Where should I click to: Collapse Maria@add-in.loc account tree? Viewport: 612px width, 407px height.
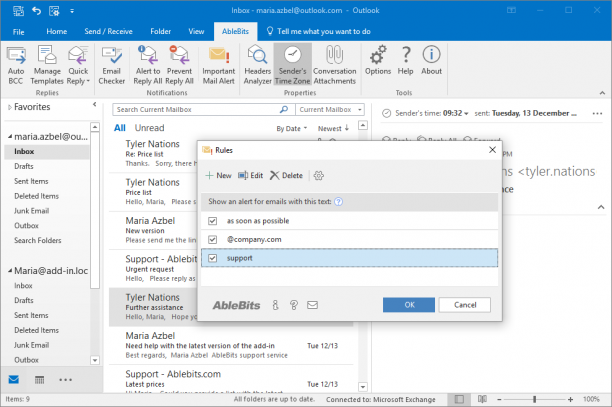point(10,271)
